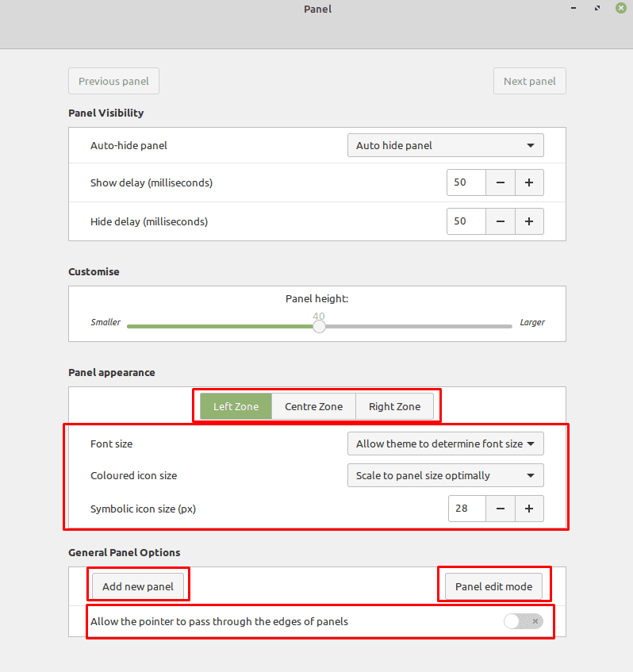Click the Panel height slider handle
The height and width of the screenshot is (672, 633).
click(319, 327)
